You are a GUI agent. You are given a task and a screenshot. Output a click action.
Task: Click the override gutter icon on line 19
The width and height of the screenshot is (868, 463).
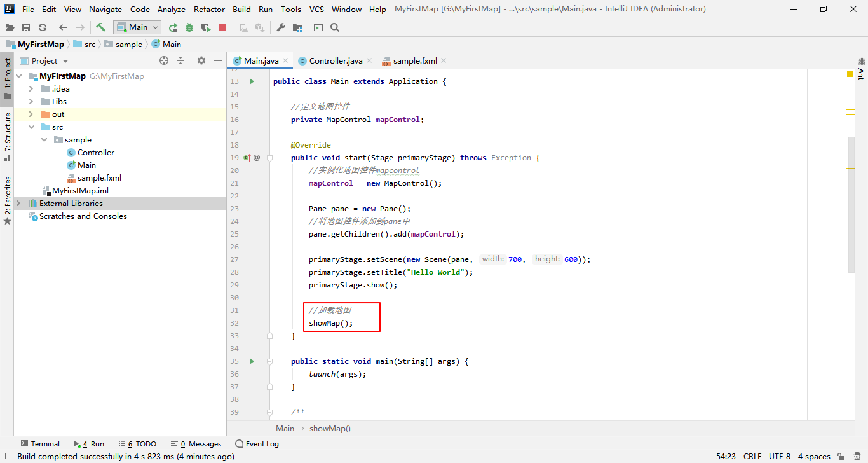[x=247, y=158]
